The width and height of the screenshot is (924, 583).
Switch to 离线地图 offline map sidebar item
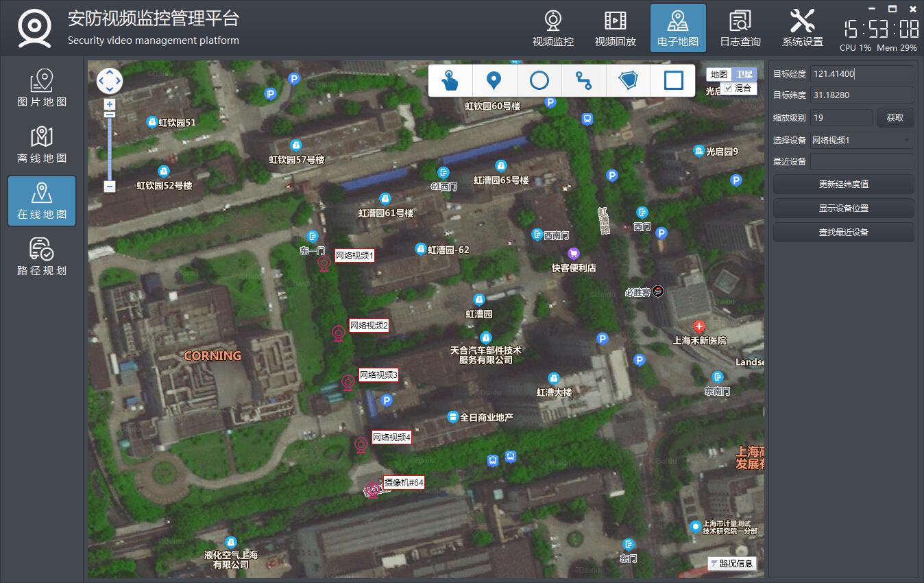(42, 145)
